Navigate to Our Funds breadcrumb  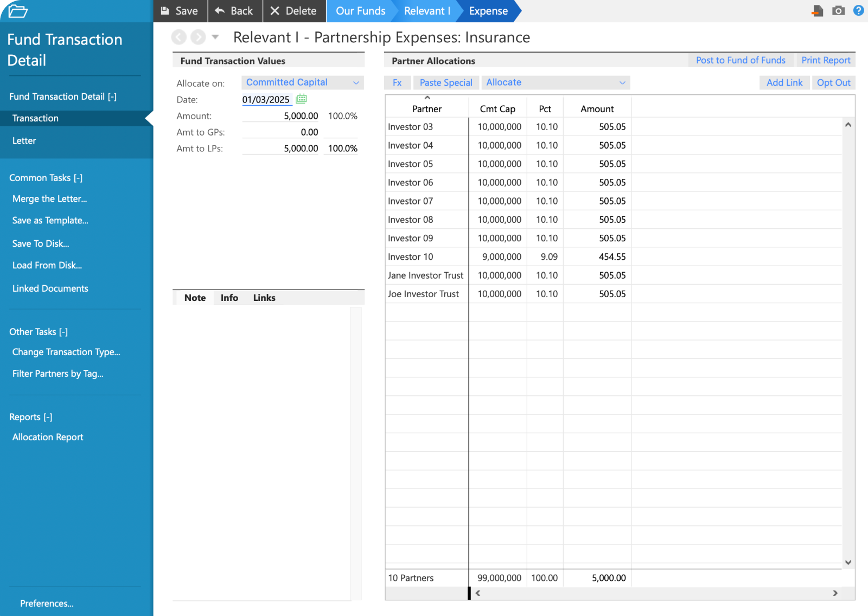tap(360, 11)
